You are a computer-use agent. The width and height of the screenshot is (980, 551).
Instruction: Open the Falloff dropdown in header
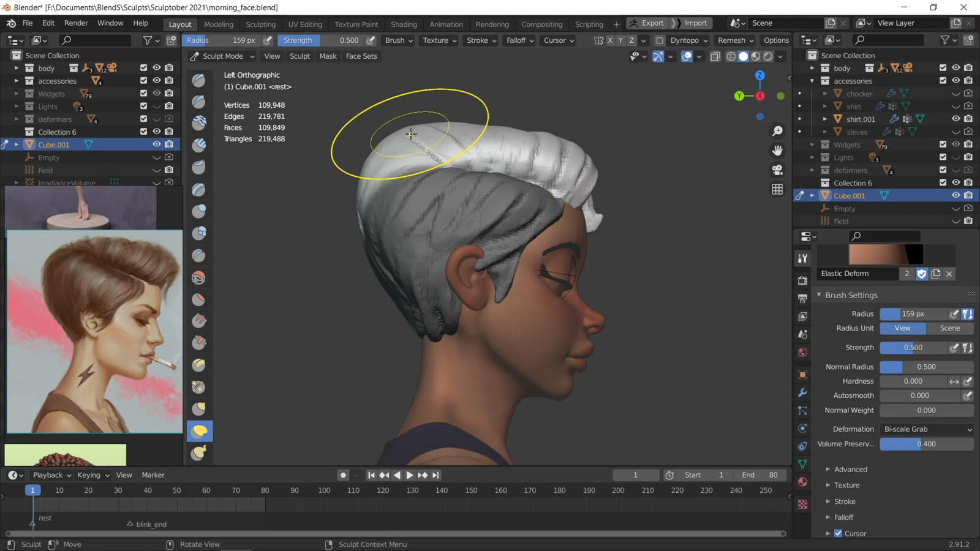(520, 40)
